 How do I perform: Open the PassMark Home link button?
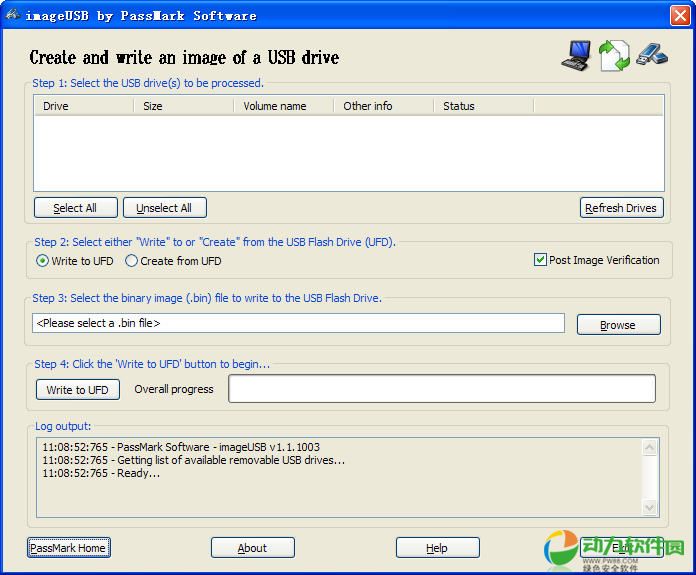68,548
